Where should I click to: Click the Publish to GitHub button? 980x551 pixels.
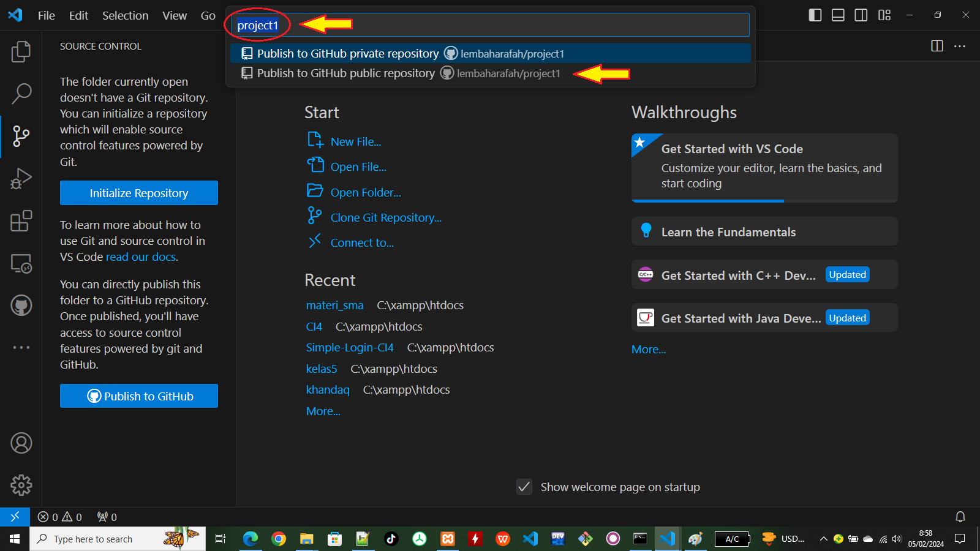pyautogui.click(x=139, y=396)
